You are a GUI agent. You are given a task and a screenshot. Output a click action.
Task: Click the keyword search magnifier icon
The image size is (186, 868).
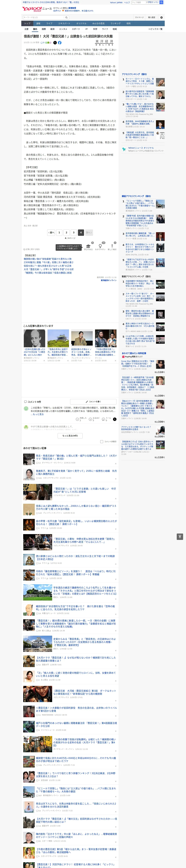66,17
